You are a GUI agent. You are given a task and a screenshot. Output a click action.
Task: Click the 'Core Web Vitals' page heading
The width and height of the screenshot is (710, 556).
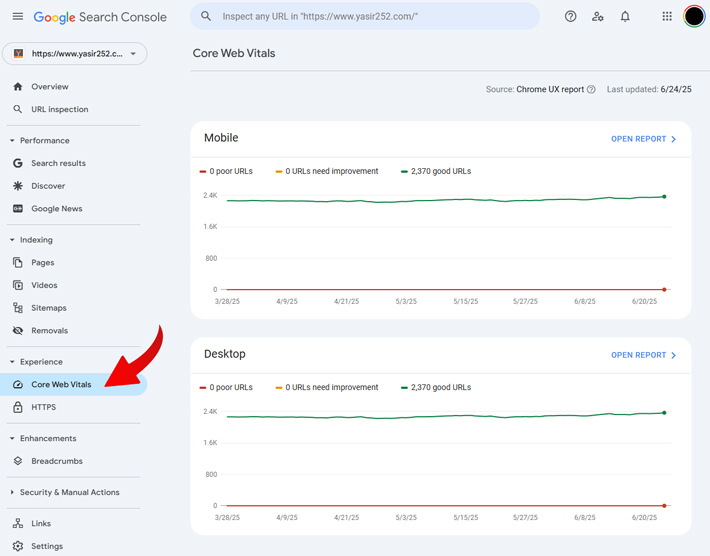234,53
